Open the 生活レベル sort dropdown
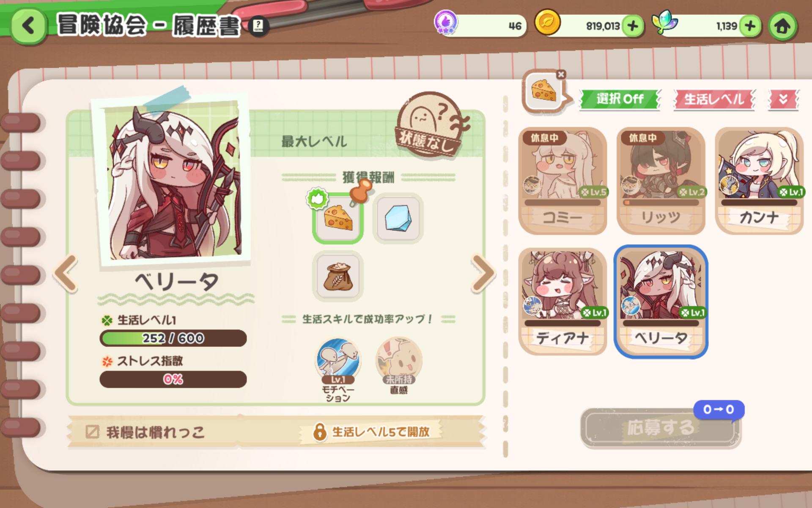Image resolution: width=812 pixels, height=508 pixels. tap(714, 99)
